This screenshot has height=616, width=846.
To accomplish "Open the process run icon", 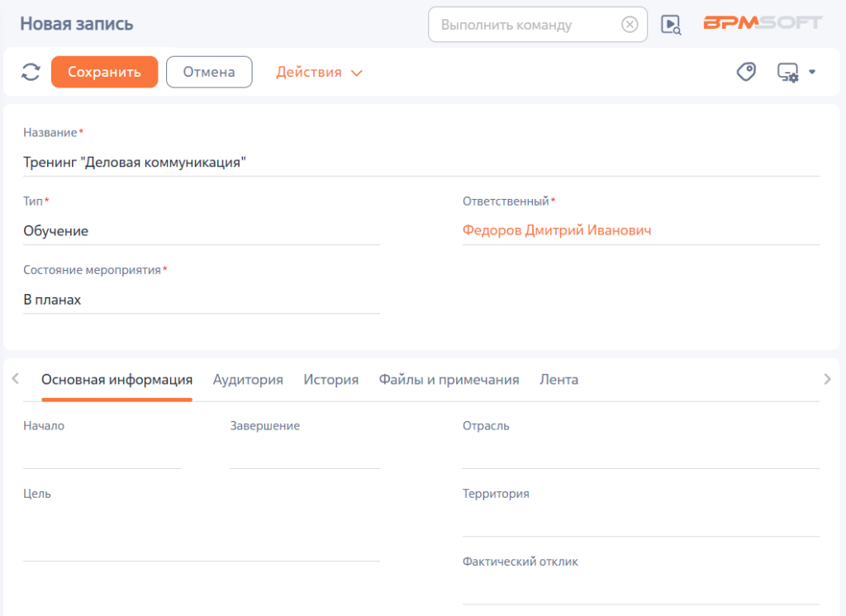I will (671, 24).
